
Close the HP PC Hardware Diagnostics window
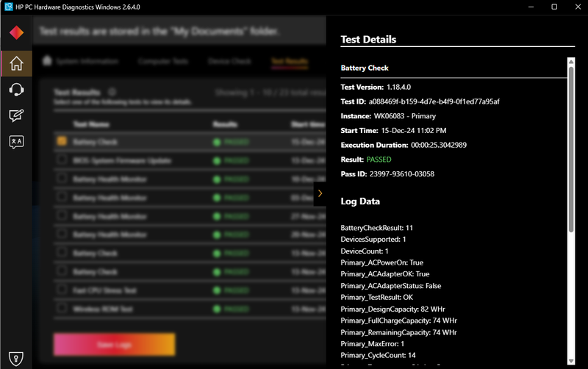click(578, 7)
